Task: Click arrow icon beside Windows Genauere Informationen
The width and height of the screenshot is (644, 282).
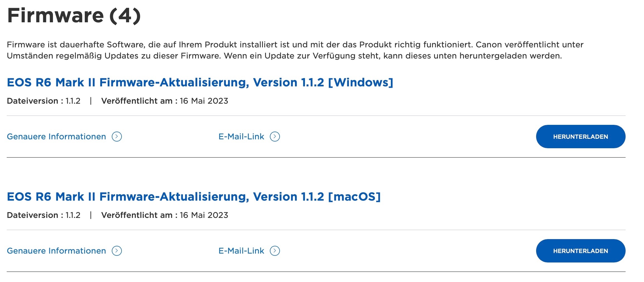Action: [117, 137]
